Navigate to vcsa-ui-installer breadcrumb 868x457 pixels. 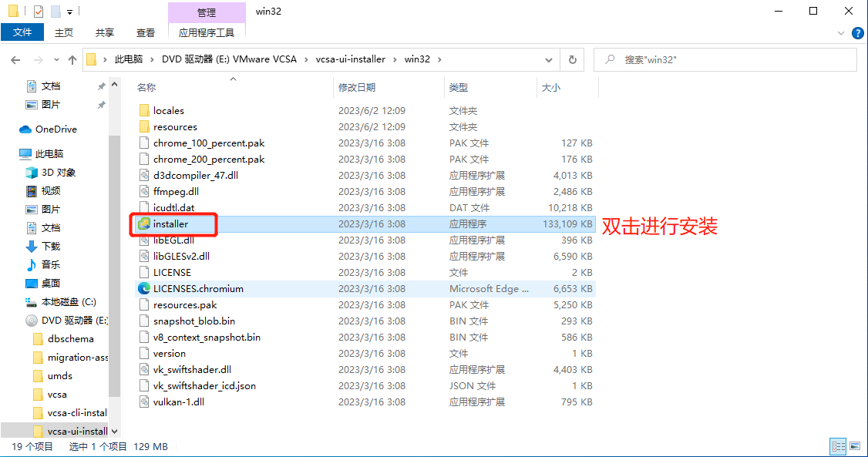pos(351,59)
